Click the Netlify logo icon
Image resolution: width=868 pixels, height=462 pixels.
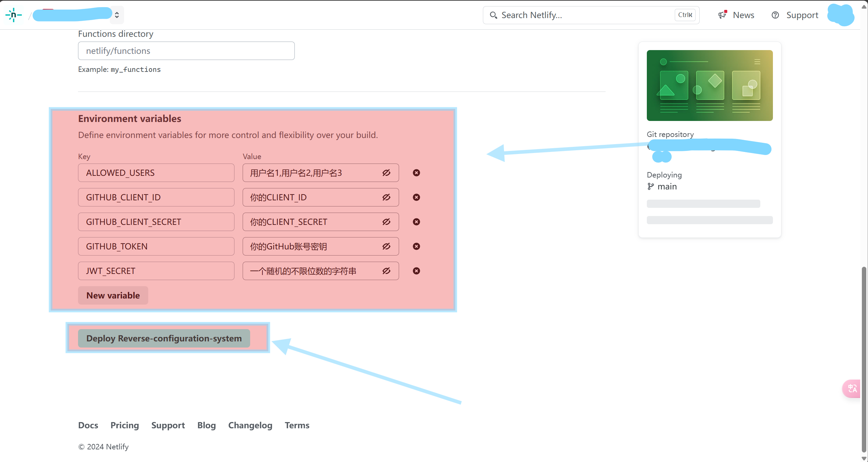(14, 15)
